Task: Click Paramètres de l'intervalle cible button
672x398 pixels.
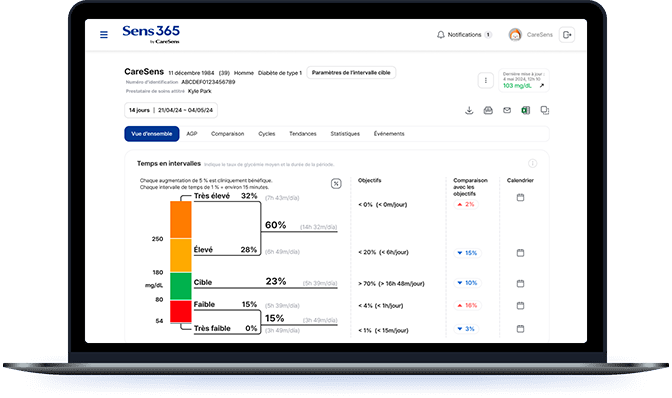Action: 351,73
